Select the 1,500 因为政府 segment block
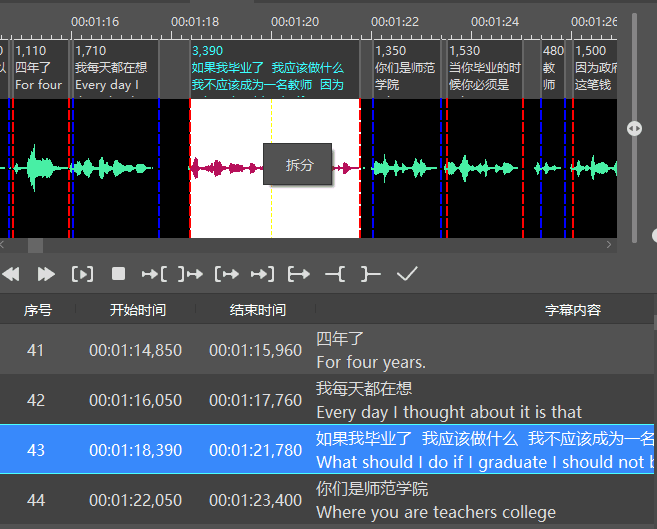The height and width of the screenshot is (529, 657). (595, 69)
